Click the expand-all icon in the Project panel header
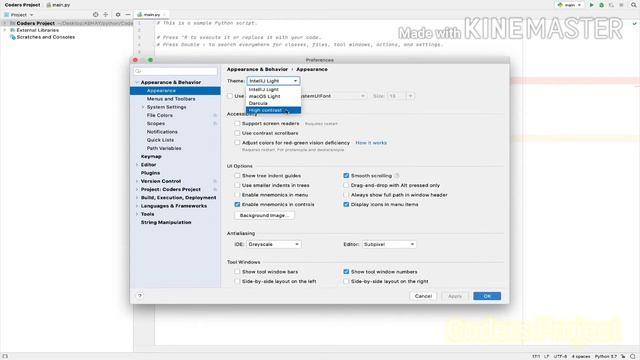640x360 pixels. [x=106, y=14]
